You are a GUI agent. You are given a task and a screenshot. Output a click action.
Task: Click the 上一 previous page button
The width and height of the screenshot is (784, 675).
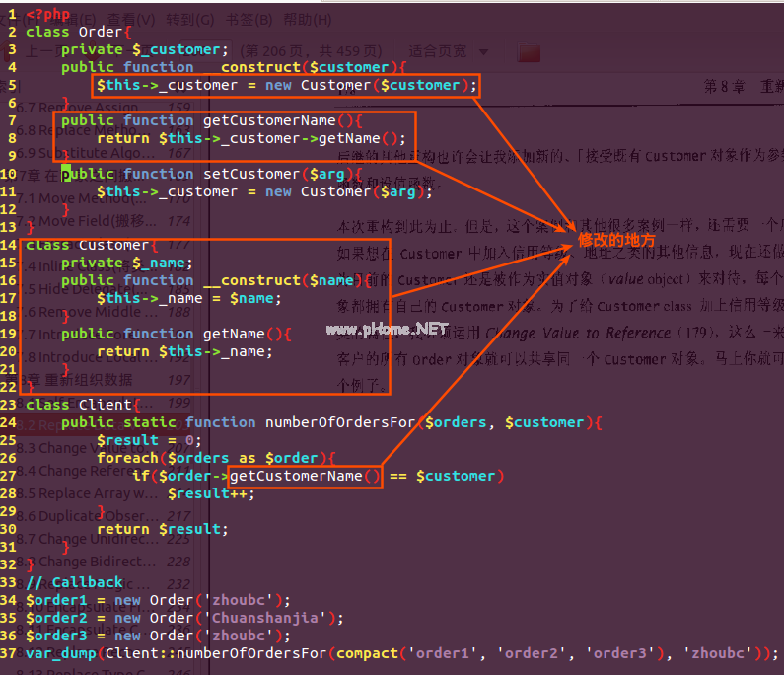39,51
